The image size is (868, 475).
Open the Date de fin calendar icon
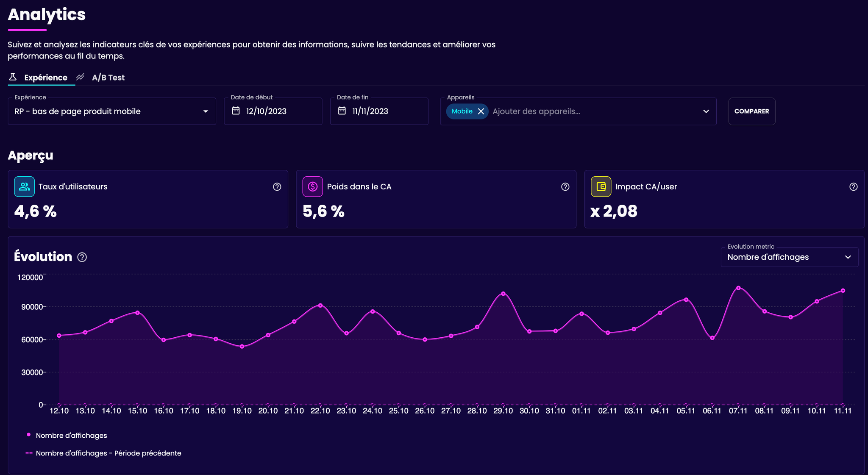tap(342, 111)
